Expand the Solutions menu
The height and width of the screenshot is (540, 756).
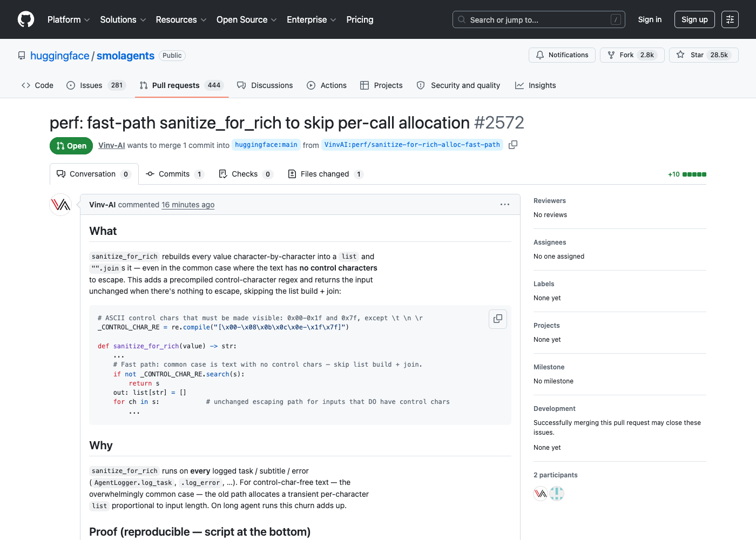coord(123,19)
